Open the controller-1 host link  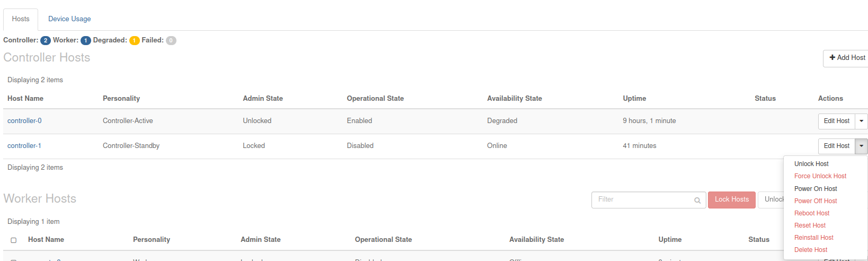[24, 146]
